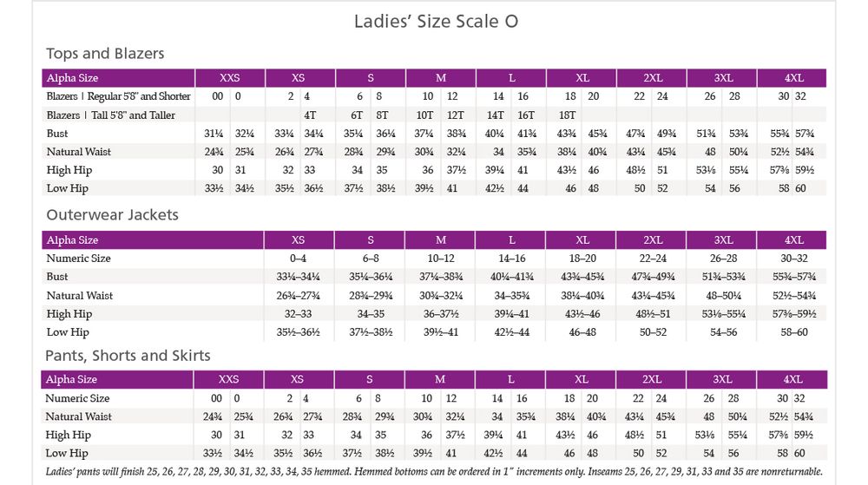Click the Ladies' Size Scale O title

point(436,21)
